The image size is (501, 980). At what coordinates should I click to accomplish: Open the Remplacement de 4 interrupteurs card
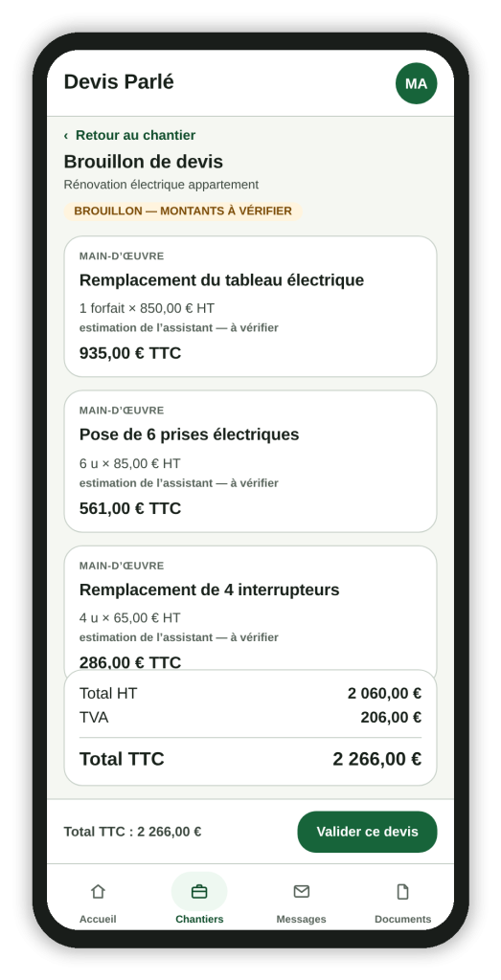(250, 608)
